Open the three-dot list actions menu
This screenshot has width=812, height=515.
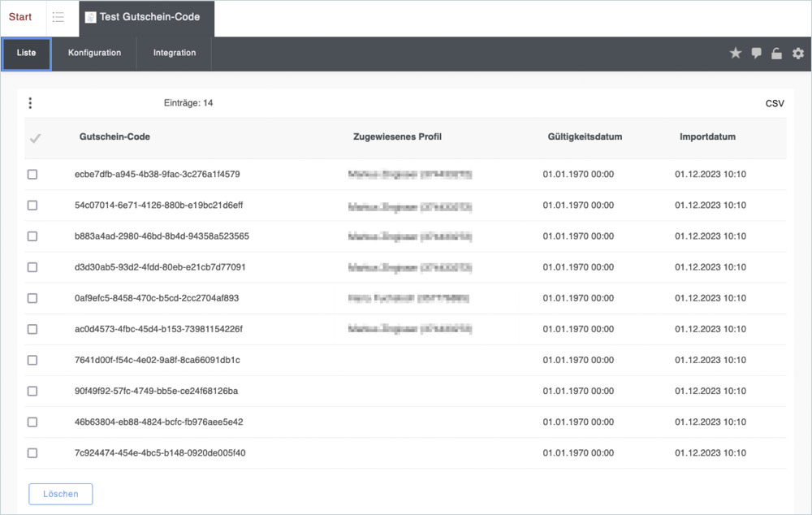tap(30, 103)
